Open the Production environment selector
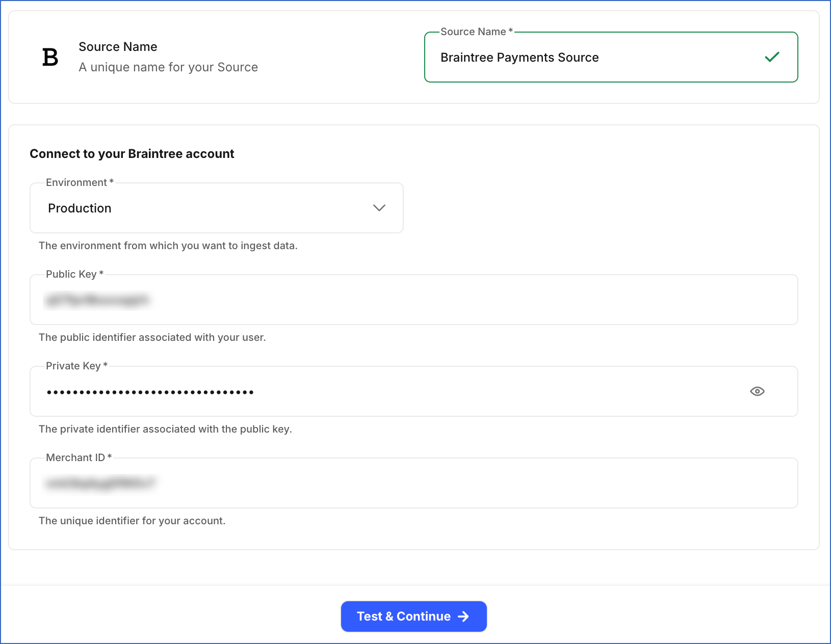Image resolution: width=831 pixels, height=644 pixels. [x=217, y=208]
